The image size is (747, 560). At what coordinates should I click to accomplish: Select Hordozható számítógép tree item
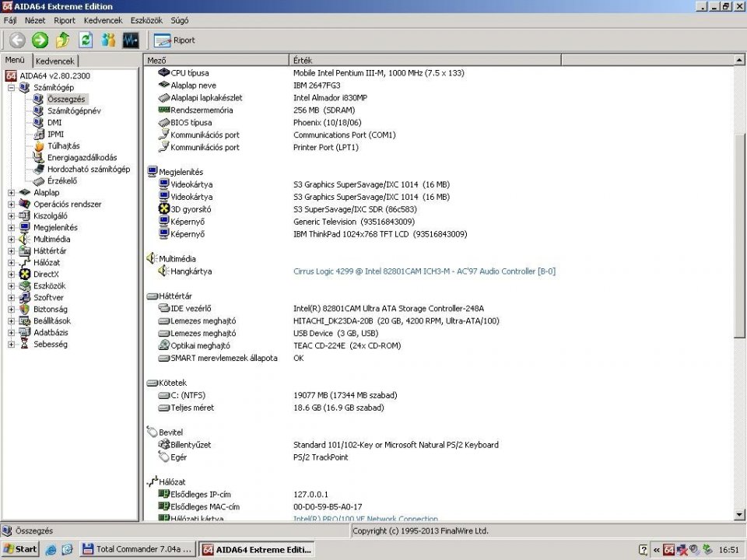89,169
